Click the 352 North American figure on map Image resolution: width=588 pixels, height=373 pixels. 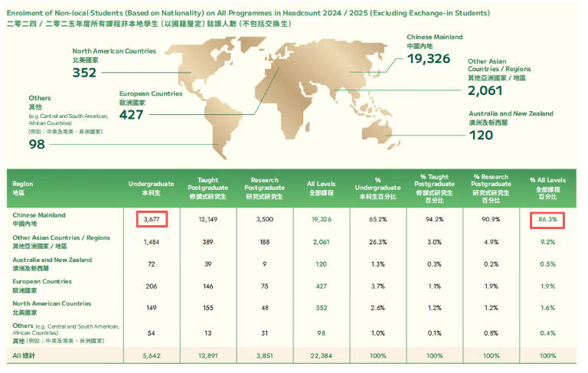click(x=85, y=74)
